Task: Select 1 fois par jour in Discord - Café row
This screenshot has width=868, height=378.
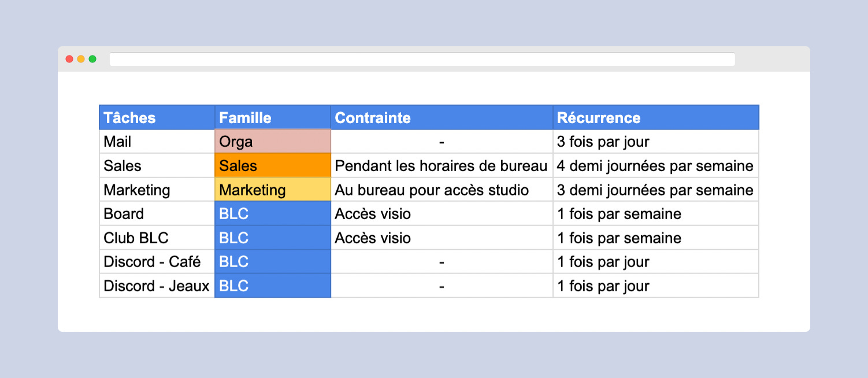Action: coord(656,262)
